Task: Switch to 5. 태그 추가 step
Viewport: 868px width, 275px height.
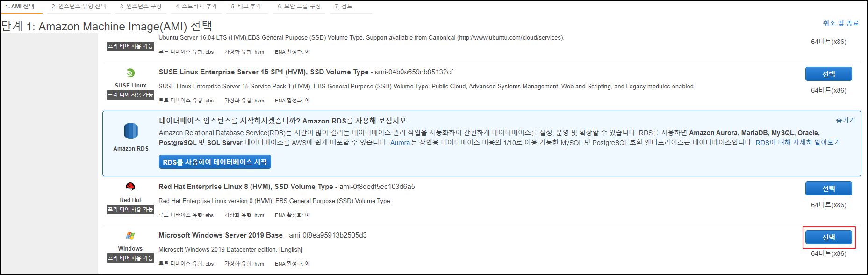Action: tap(246, 7)
